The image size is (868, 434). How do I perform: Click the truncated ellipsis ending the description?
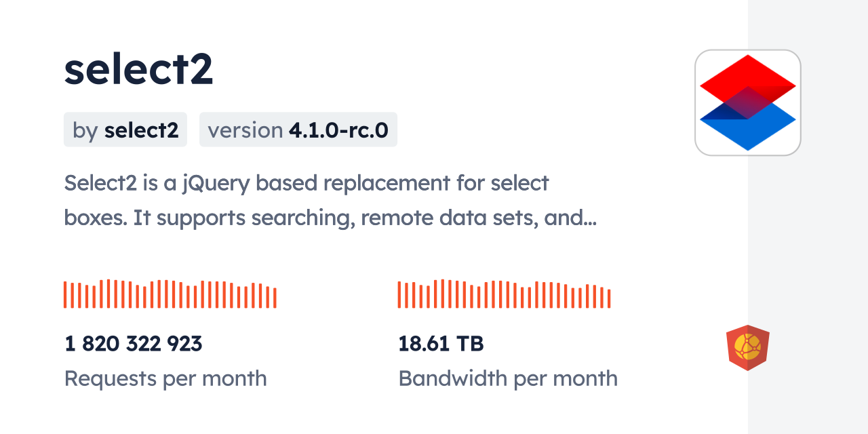coord(590,218)
